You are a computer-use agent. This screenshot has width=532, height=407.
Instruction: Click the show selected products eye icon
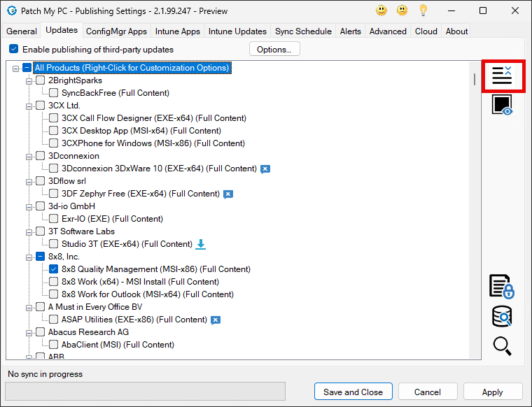[502, 106]
